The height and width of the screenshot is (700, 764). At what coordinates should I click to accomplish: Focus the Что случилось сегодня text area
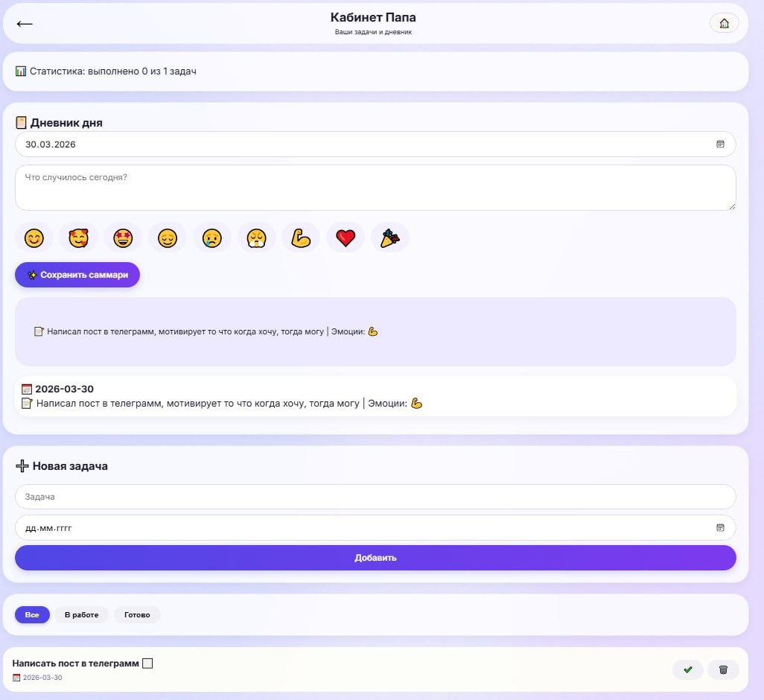coord(375,188)
